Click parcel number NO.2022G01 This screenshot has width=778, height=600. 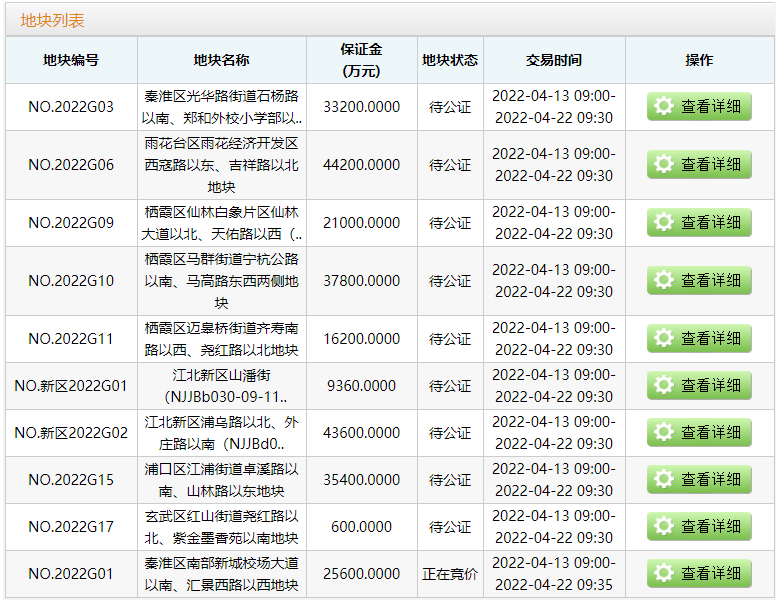[x=71, y=574]
